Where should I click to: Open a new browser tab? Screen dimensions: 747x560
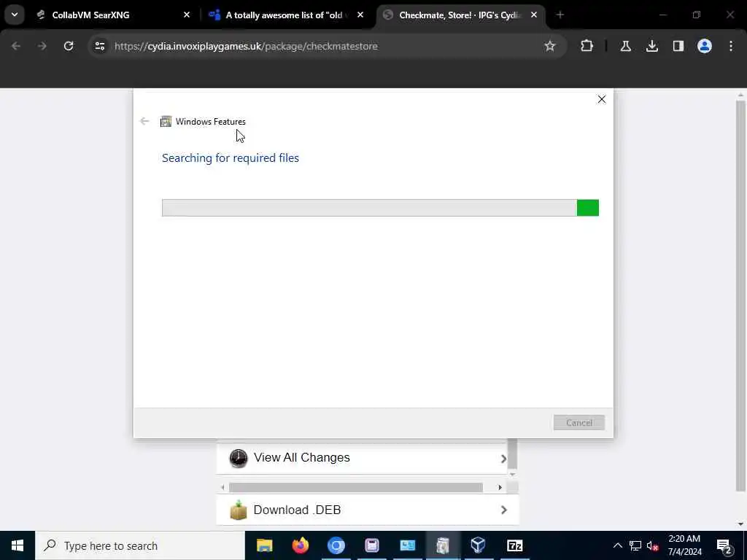pos(560,15)
